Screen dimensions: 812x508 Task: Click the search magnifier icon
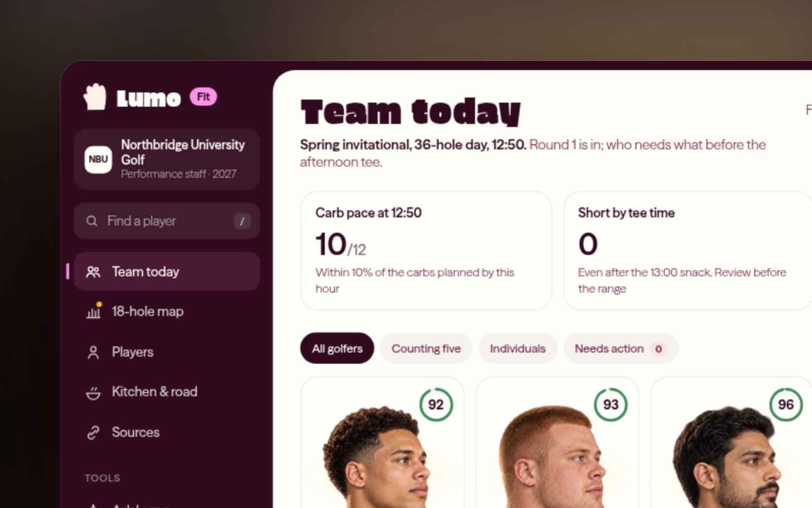pos(92,221)
